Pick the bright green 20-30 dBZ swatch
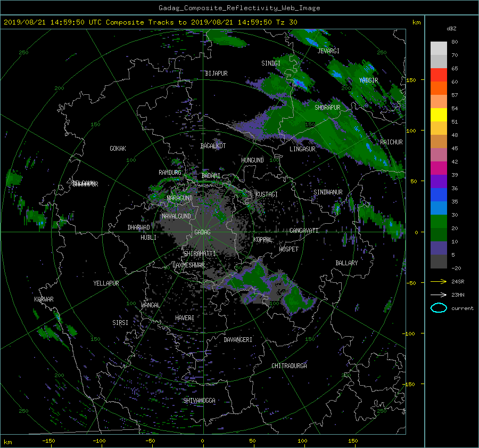479x448 pixels. pos(439,221)
